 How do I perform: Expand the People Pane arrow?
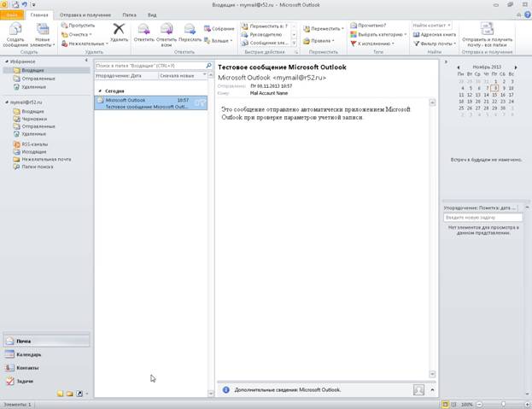coord(432,389)
